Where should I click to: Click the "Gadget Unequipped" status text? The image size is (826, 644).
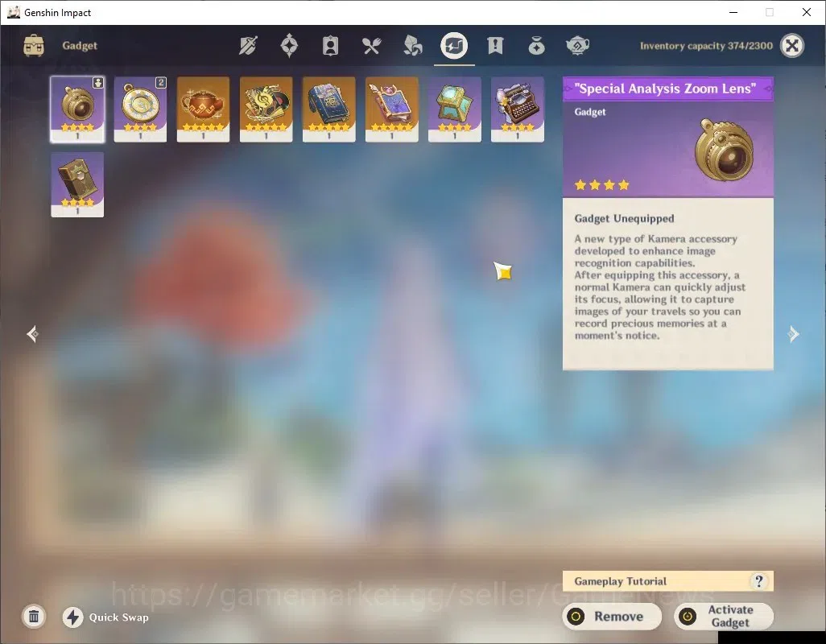(624, 218)
